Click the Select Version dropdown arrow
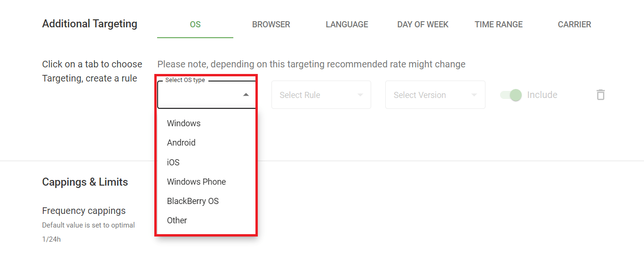Viewport: 644px width, 253px height. (x=474, y=95)
